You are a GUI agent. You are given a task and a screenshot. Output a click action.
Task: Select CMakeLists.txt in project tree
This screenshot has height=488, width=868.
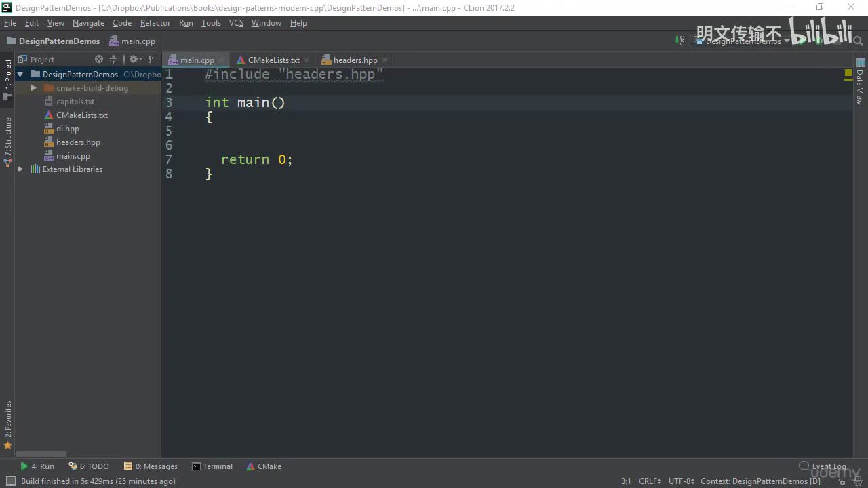click(81, 115)
